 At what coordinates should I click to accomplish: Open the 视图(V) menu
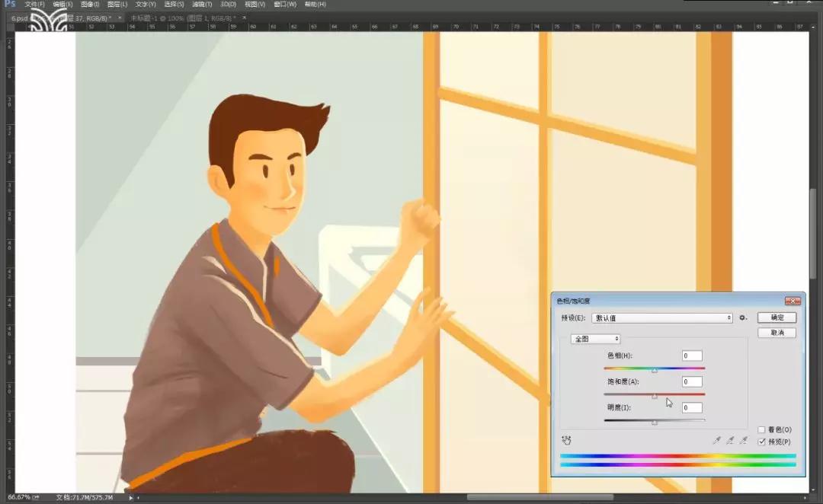tap(255, 5)
